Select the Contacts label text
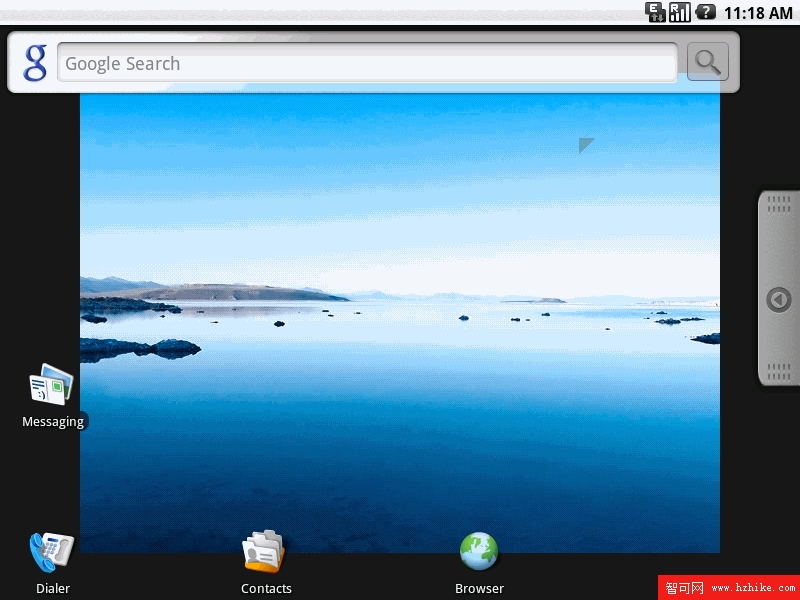Image resolution: width=800 pixels, height=600 pixels. tap(266, 588)
